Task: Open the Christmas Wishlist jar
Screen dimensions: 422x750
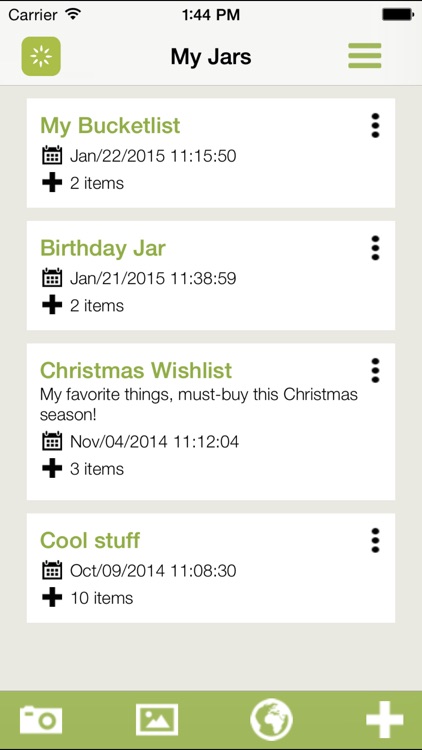Action: [136, 370]
